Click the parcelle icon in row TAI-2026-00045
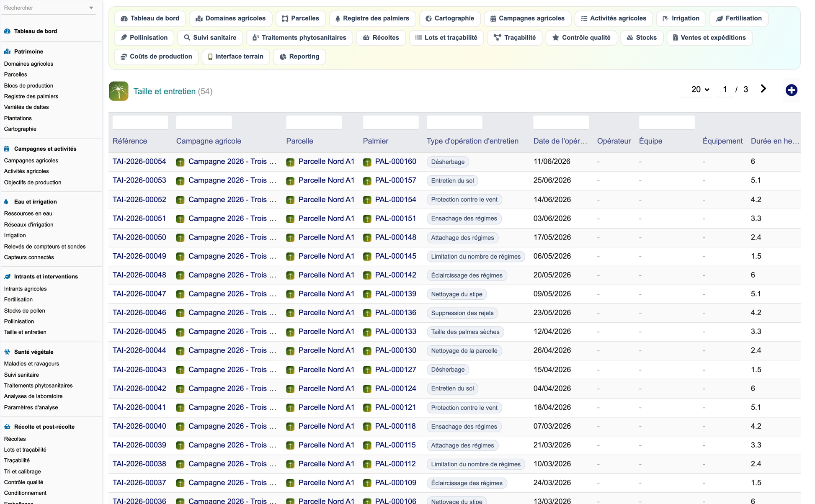Screen dimensions: 815x504 290,332
